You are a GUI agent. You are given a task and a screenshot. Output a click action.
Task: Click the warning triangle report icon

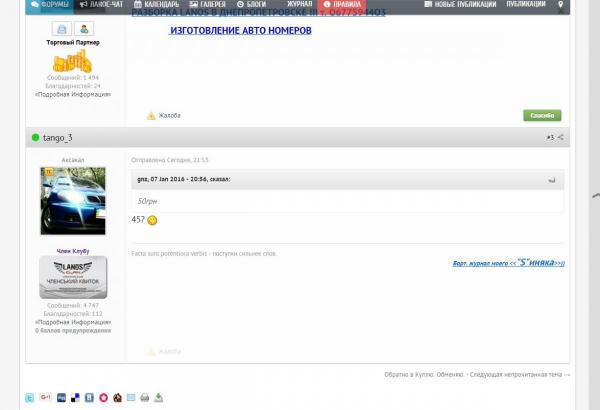coord(151,116)
